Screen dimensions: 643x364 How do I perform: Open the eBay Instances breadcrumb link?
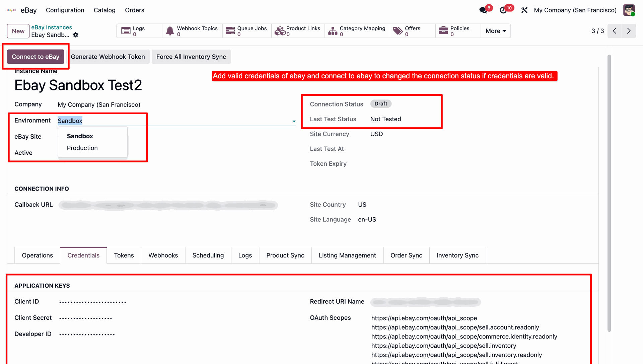[52, 27]
